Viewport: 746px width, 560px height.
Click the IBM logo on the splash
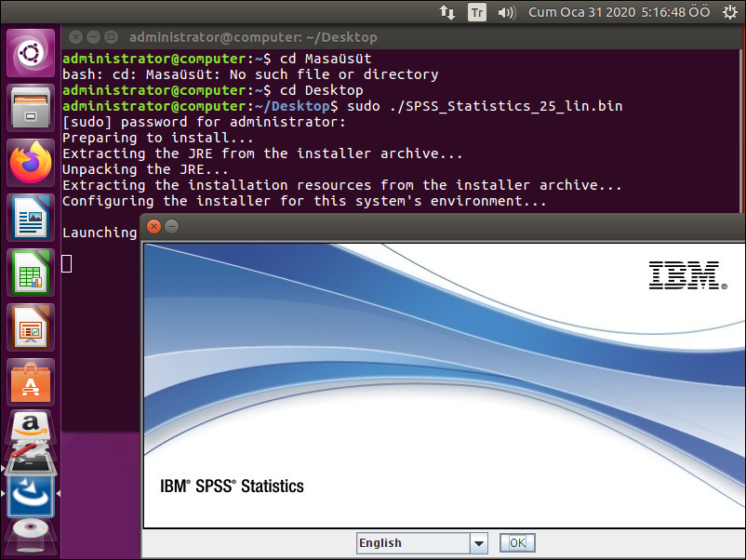tap(688, 275)
